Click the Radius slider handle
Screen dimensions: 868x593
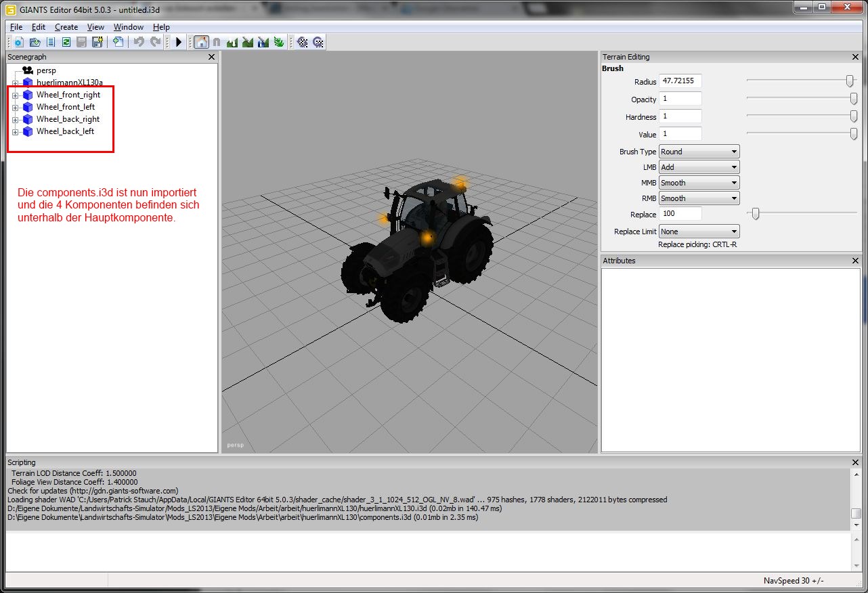point(850,81)
